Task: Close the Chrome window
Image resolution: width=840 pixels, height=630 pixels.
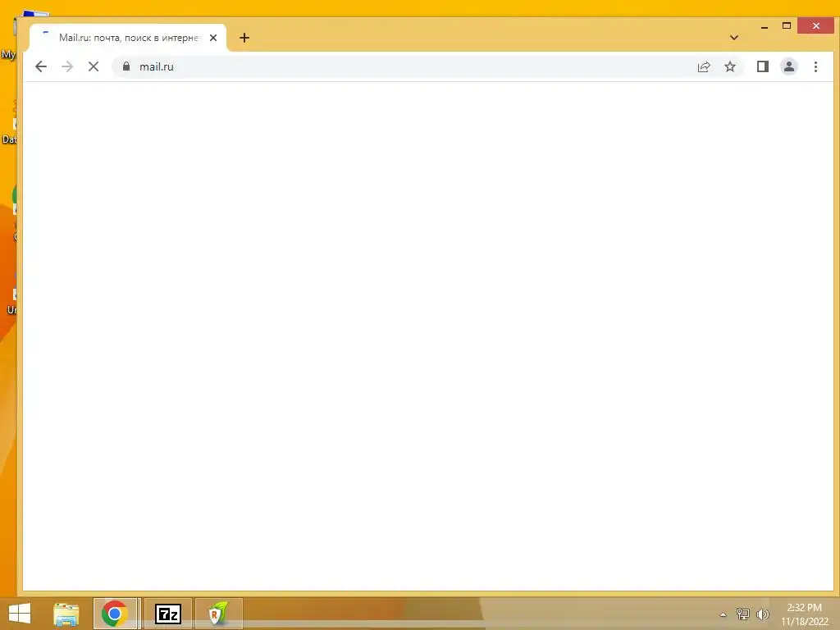Action: coord(815,25)
